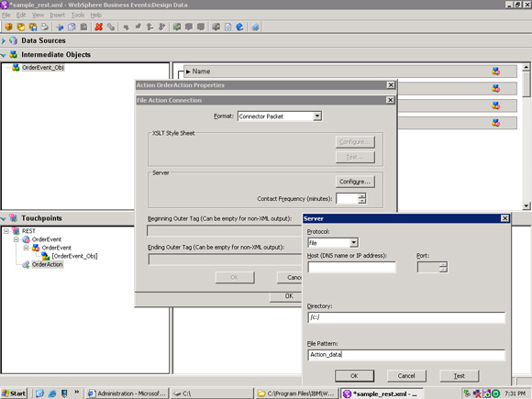532x399 pixels.
Task: Open the View menu
Action: [x=38, y=15]
